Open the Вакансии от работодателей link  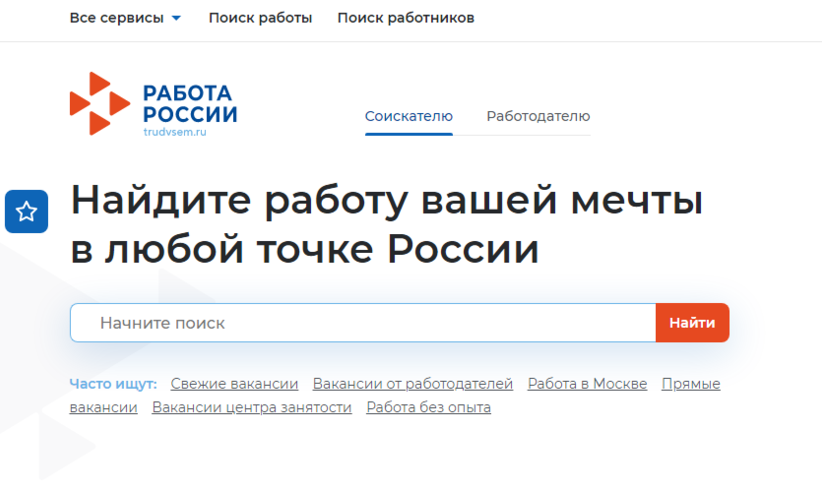click(x=413, y=384)
